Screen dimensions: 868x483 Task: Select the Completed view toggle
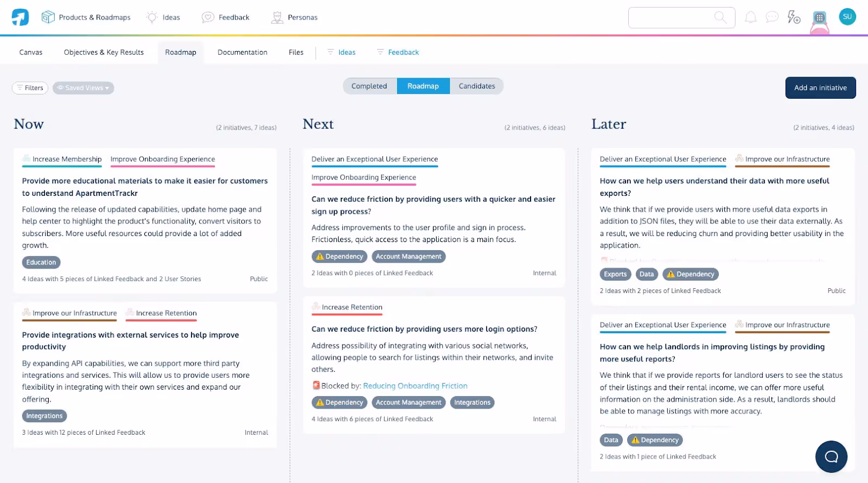coord(369,86)
